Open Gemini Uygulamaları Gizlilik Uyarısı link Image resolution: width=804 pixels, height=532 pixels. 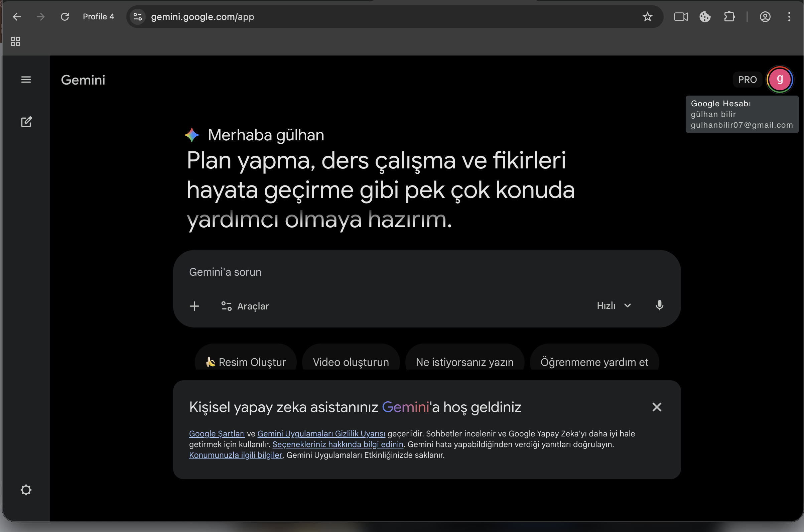click(x=321, y=434)
